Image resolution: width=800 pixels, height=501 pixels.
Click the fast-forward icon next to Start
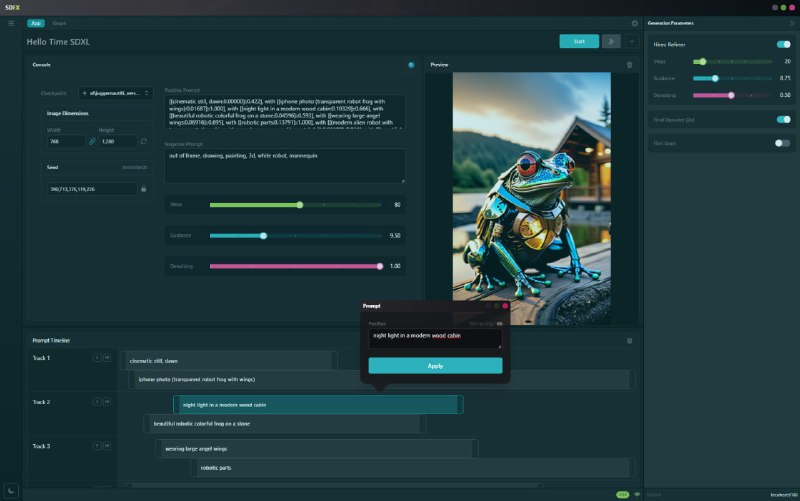tap(610, 41)
